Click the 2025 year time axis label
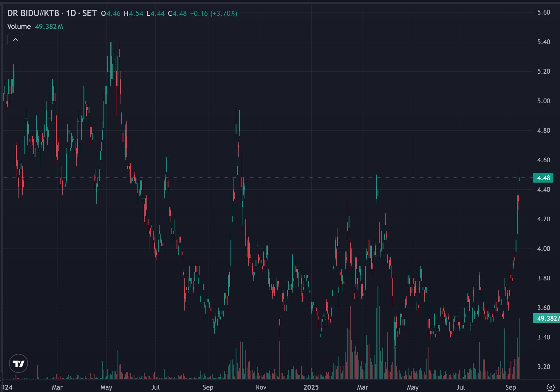The height and width of the screenshot is (392, 560). click(x=311, y=387)
